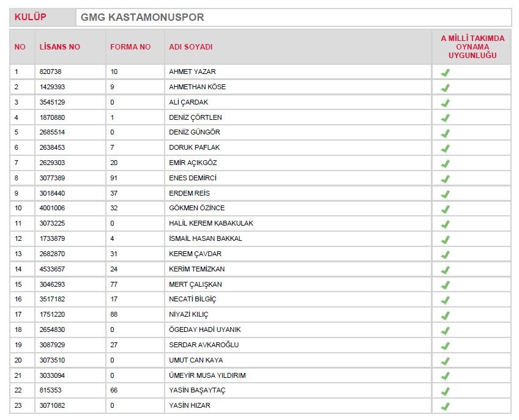Select the name KEREM ÇAVDAR

pos(195,254)
